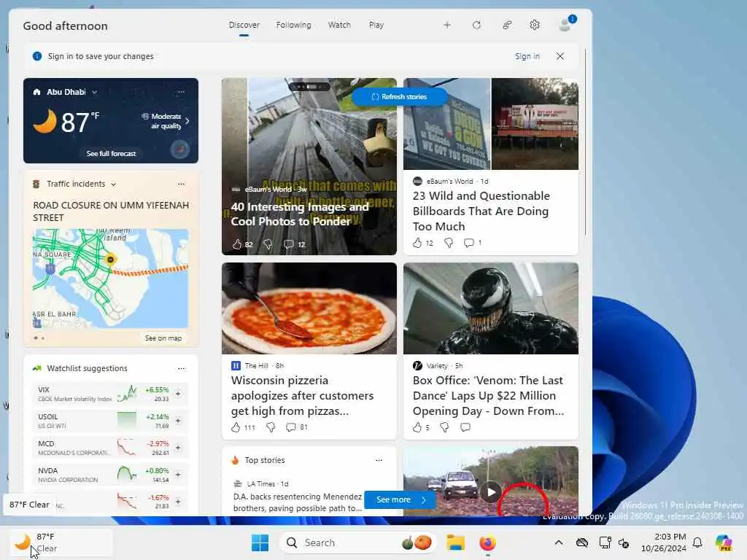Open the Venom Box Office article headline

488,395
